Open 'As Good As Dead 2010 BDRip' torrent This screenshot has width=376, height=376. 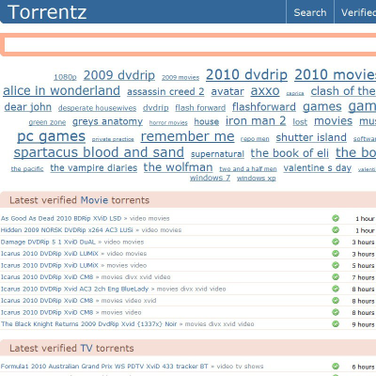(x=61, y=219)
